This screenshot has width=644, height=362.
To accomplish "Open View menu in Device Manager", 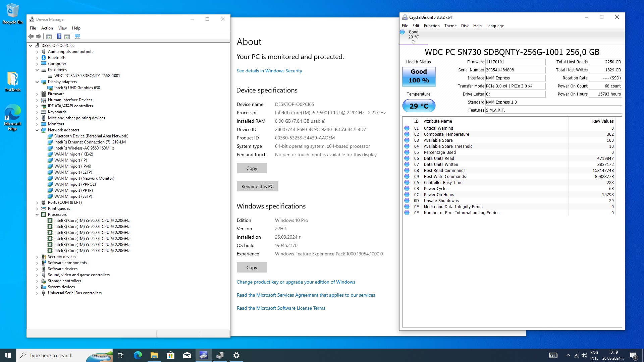I will (62, 28).
